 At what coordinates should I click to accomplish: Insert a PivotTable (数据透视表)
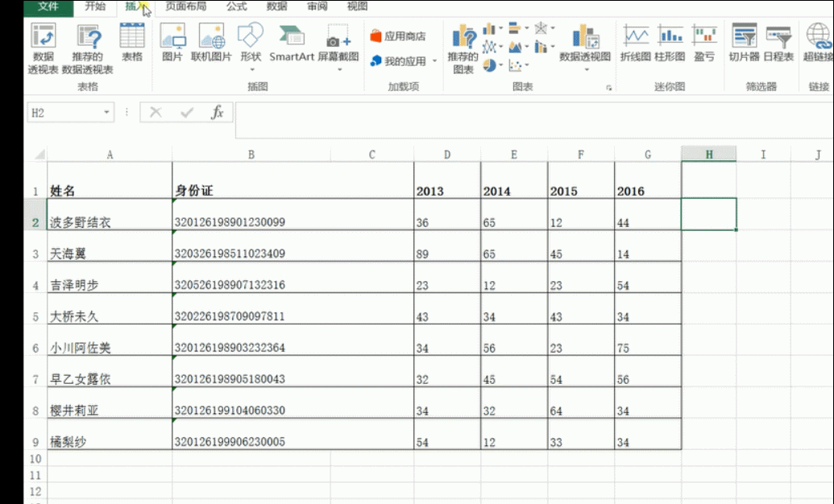[43, 48]
